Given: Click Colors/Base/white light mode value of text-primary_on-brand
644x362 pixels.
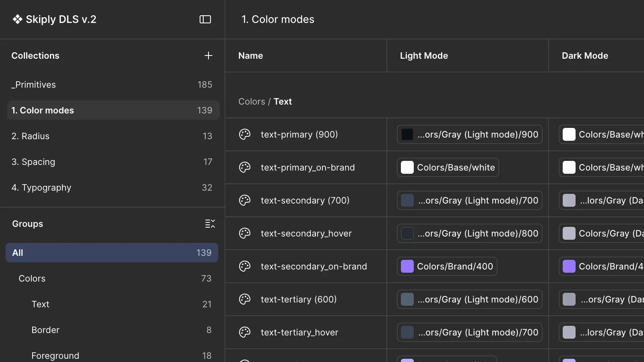Looking at the screenshot, I should pyautogui.click(x=448, y=167).
